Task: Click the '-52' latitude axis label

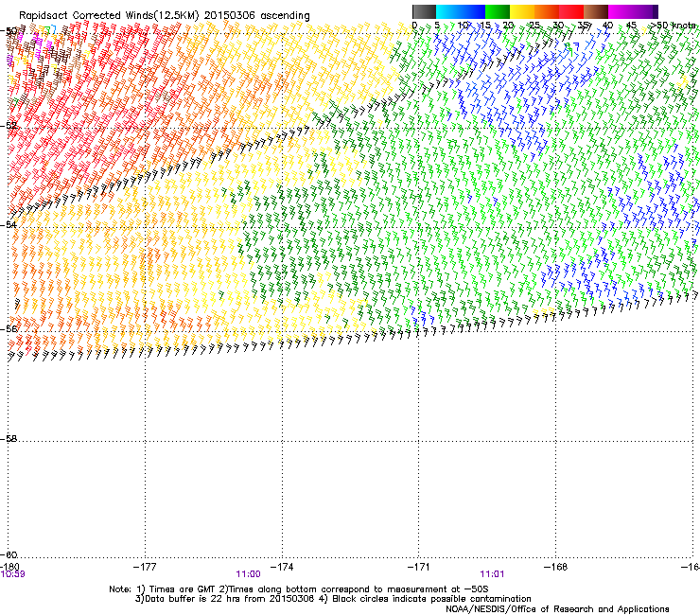Action: 9,126
